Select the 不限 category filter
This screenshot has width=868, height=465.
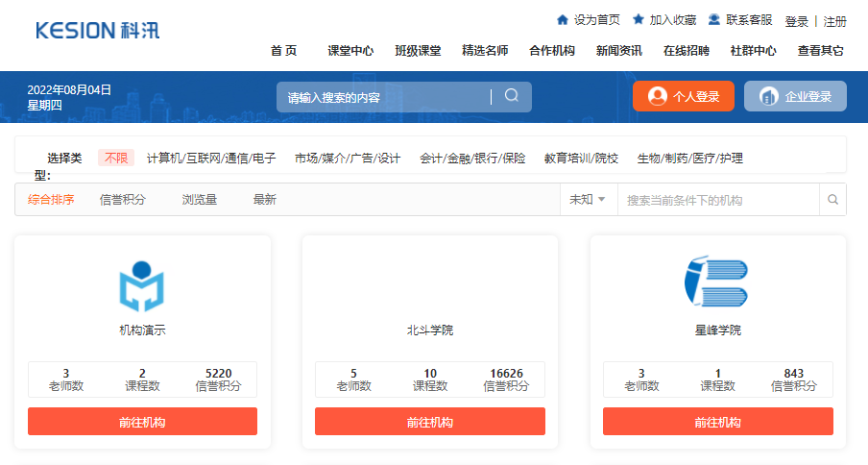[116, 159]
